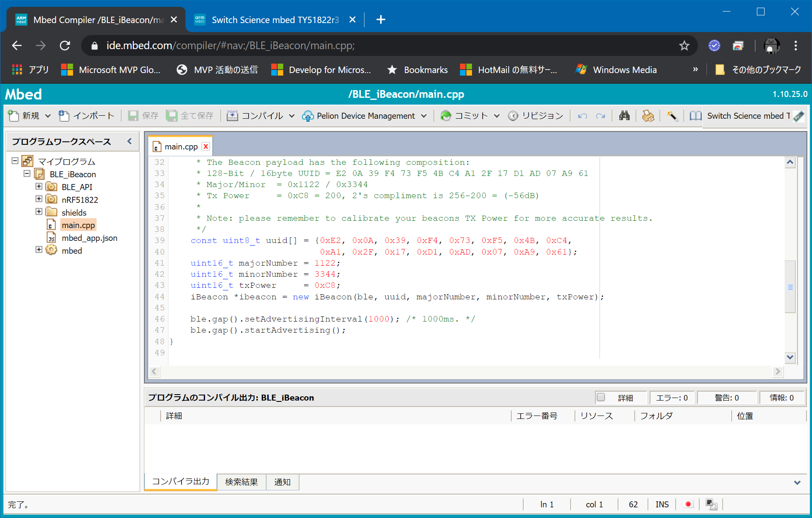Select mbed_app.json in the program tree
812x518 pixels.
[x=89, y=238]
